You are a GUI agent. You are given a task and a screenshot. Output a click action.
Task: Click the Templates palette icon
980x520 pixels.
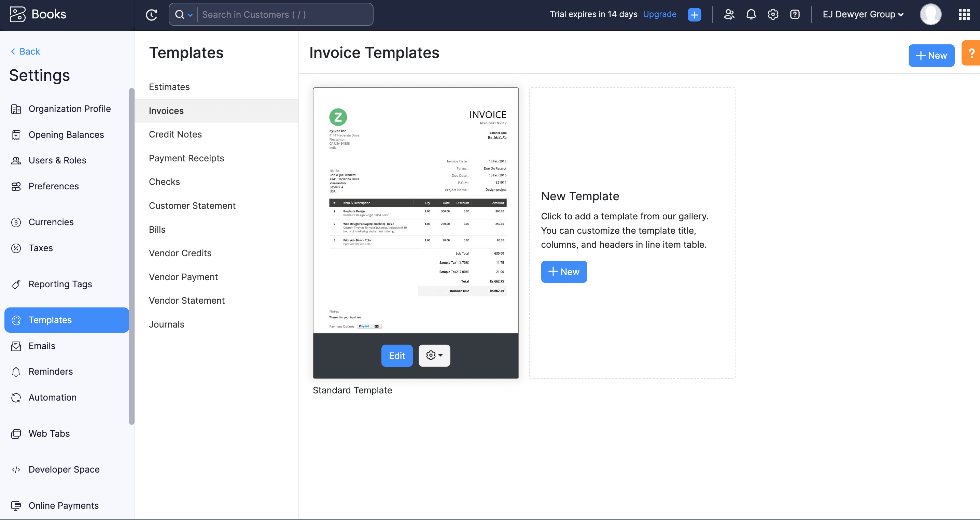tap(16, 320)
